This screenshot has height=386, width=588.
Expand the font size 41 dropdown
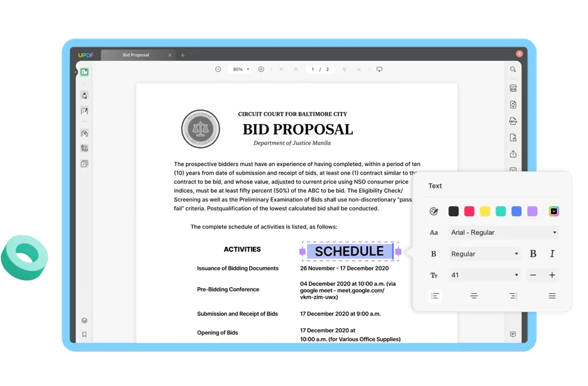(x=484, y=275)
